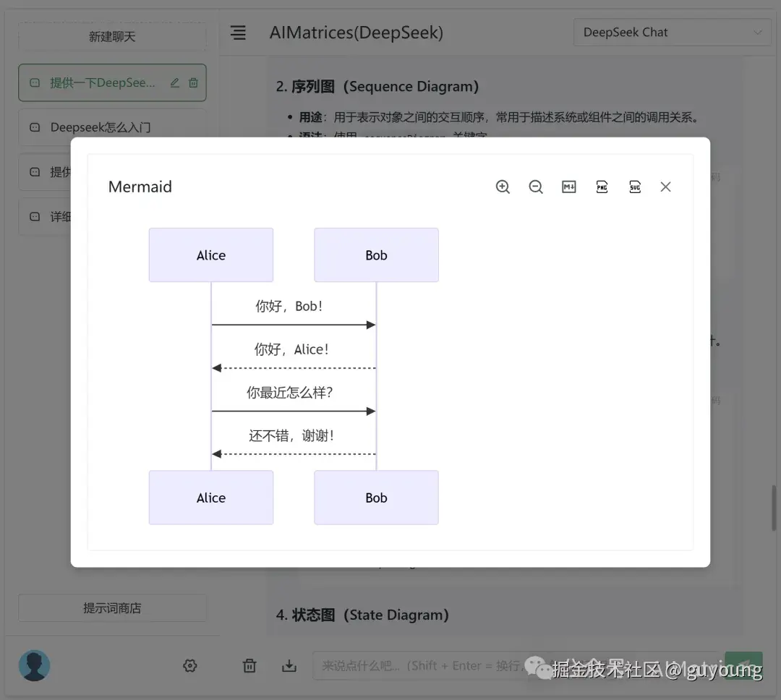Open chat settings via gear icon

coord(189,665)
